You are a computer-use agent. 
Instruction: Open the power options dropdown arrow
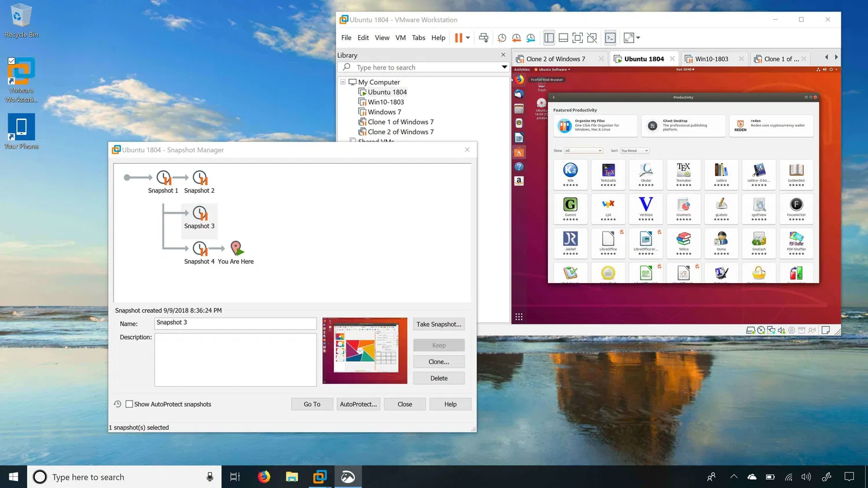tap(468, 38)
